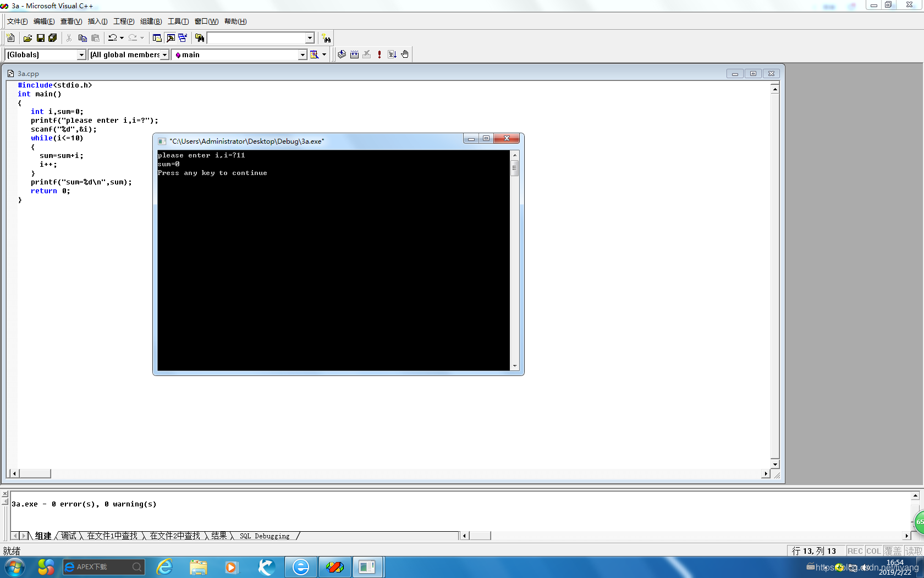Open the 组建(B) menu
The width and height of the screenshot is (924, 578).
point(151,21)
